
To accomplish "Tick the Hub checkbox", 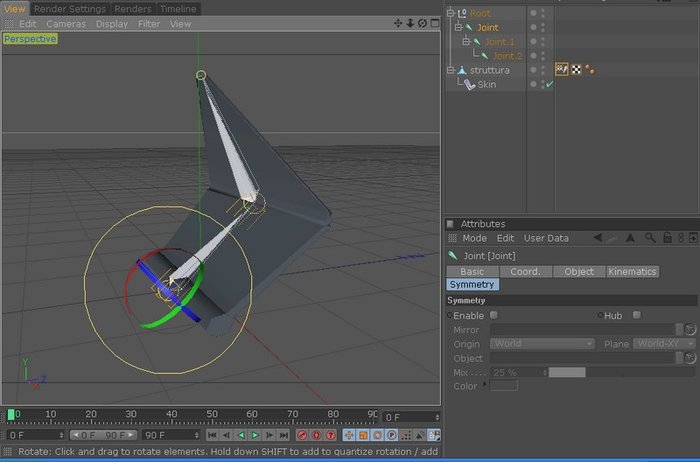I will tap(637, 315).
